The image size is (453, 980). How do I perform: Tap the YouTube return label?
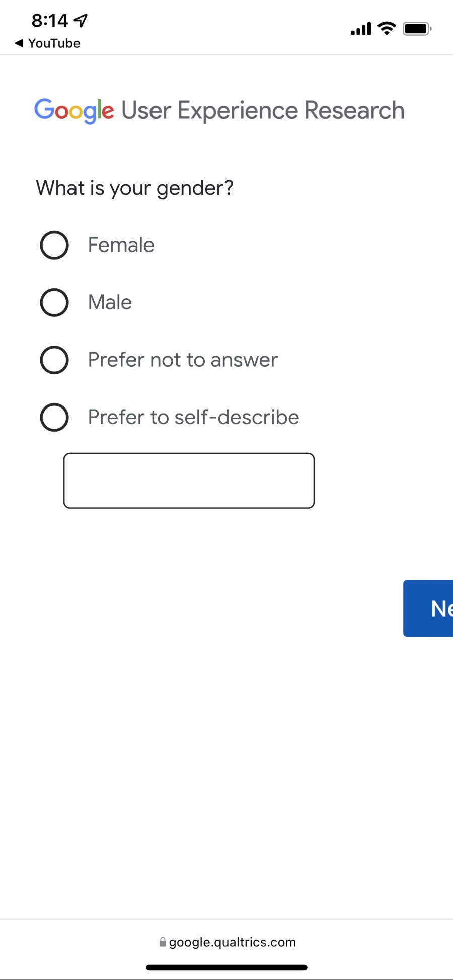point(54,43)
